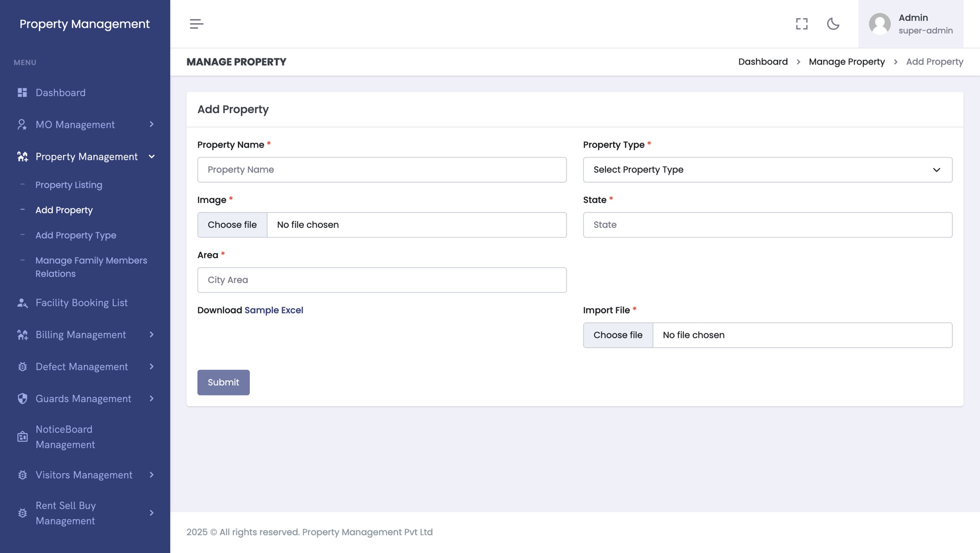Collapse the Property Management submenu
Screen dimensions: 980x553
pyautogui.click(x=151, y=157)
